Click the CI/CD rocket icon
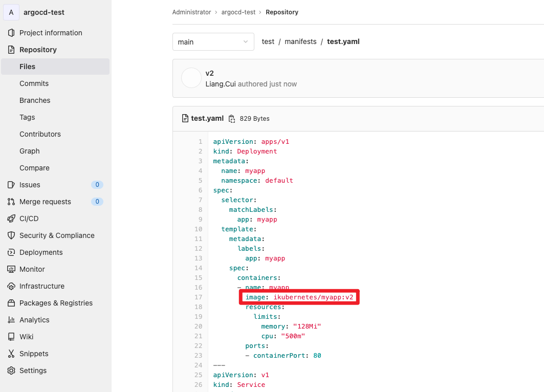This screenshot has height=392, width=544. [11, 219]
